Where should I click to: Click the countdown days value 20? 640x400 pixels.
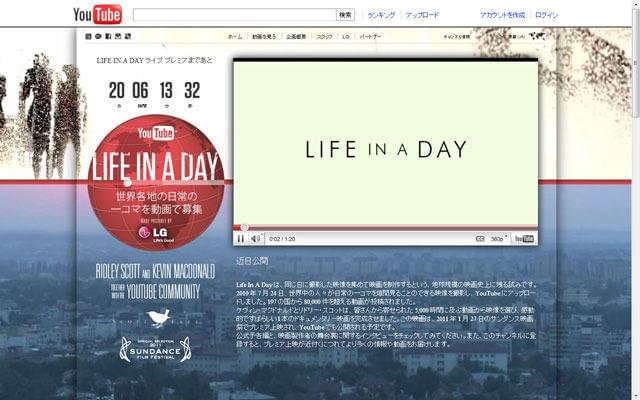[x=116, y=91]
